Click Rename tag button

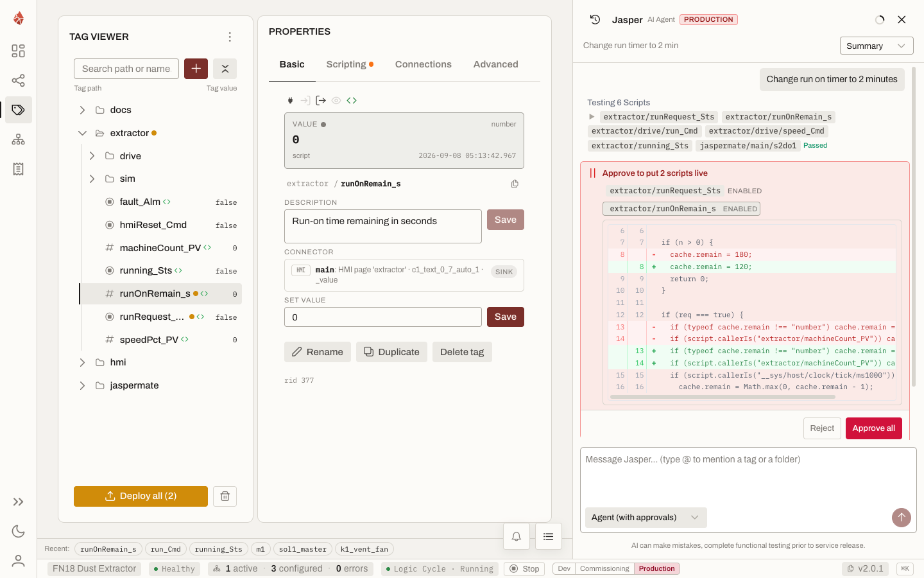tap(318, 352)
